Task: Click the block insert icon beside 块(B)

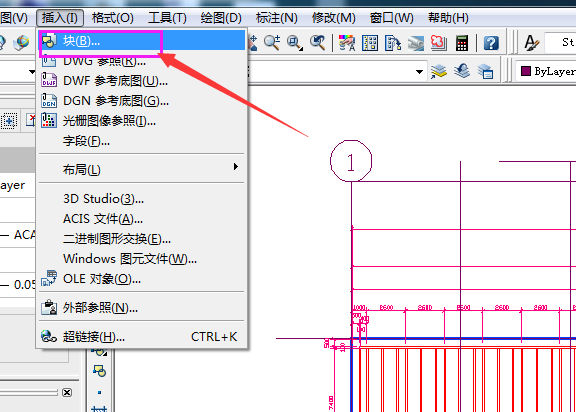Action: click(49, 40)
